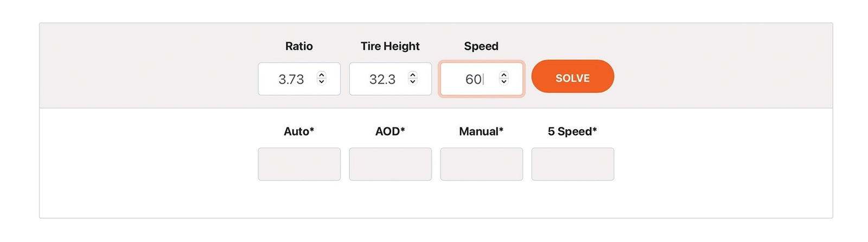Click the Auto* label
The image size is (868, 242).
coord(299,131)
